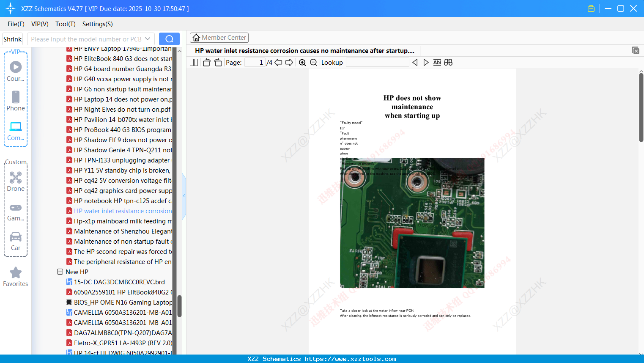Open HP G40 vccsa power supply file
Viewport: 644px width, 363px height.
pyautogui.click(x=119, y=79)
